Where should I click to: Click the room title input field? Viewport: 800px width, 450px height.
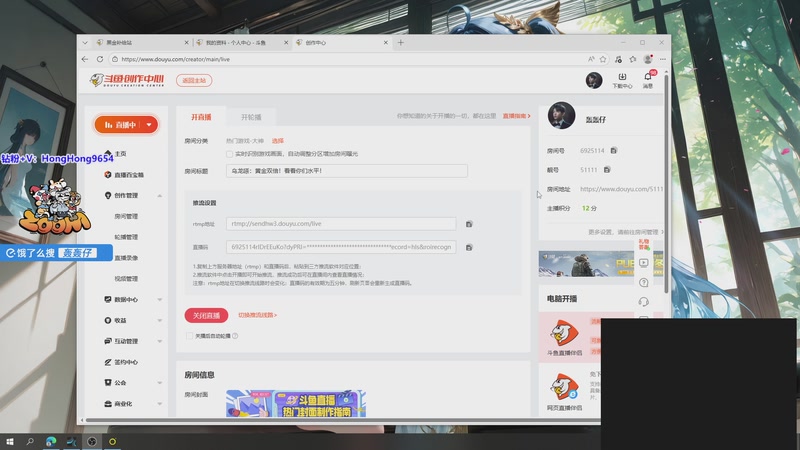(346, 171)
